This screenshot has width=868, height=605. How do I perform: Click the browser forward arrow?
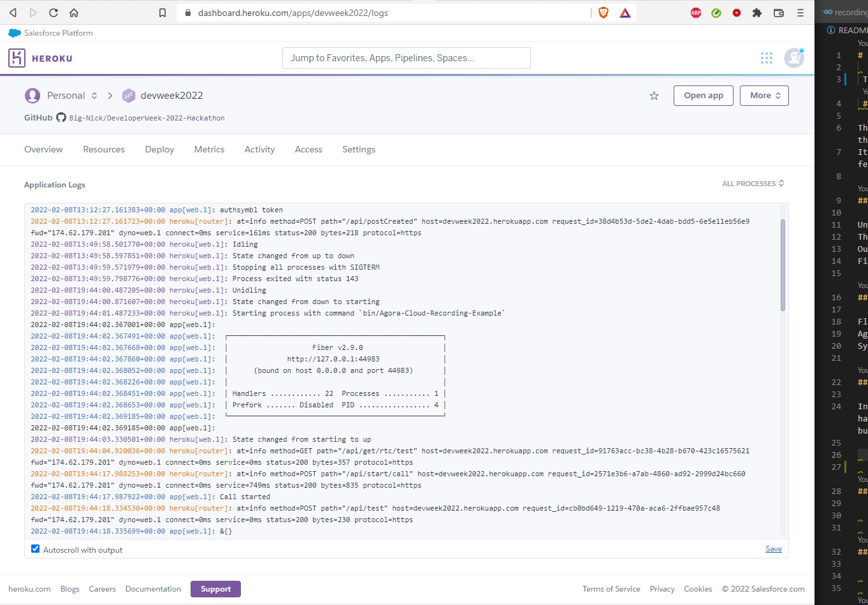(x=33, y=13)
